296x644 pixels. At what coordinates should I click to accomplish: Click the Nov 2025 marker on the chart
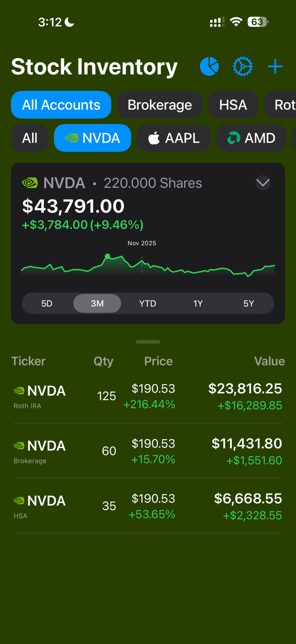141,243
